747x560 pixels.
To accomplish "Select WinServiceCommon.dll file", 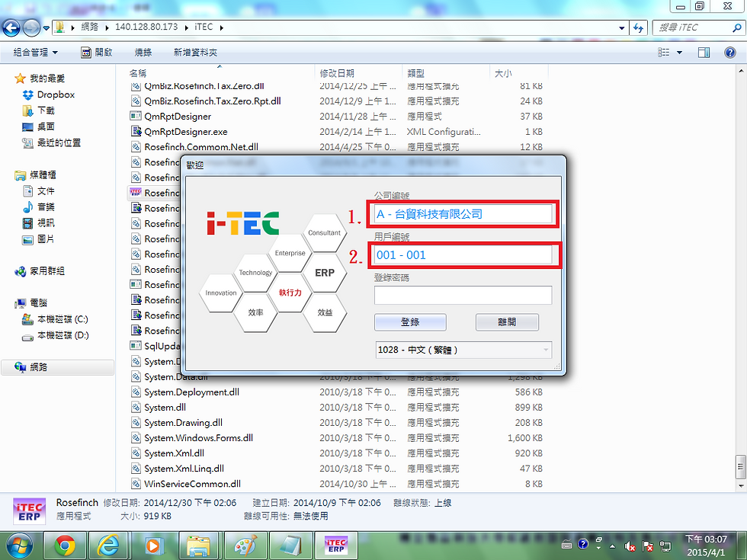I will pos(192,483).
